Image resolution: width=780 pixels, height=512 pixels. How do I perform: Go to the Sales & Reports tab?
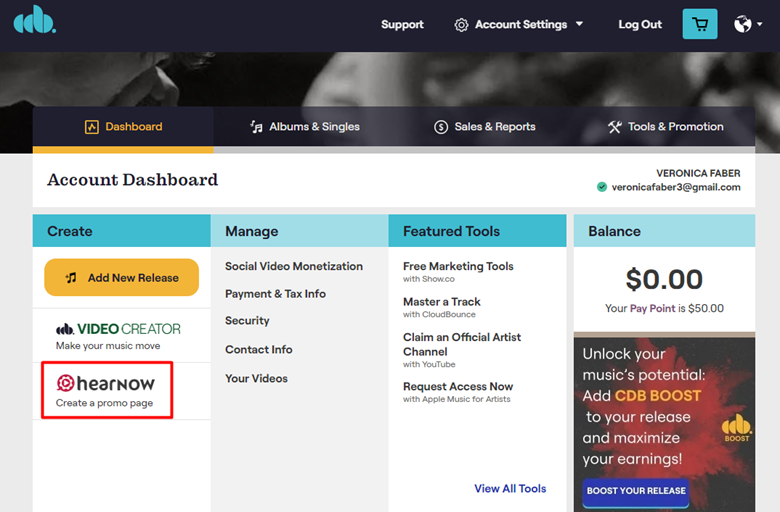click(485, 127)
